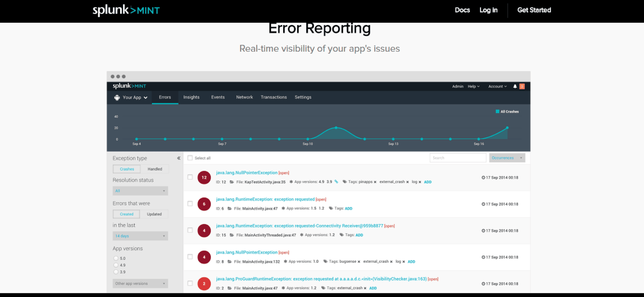Remove the log tag on error ID 8

(x=403, y=262)
